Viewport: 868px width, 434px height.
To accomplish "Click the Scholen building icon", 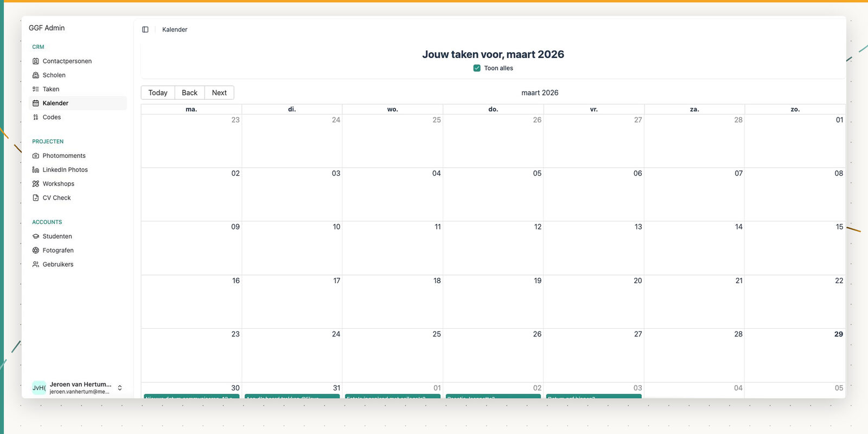I will [36, 75].
